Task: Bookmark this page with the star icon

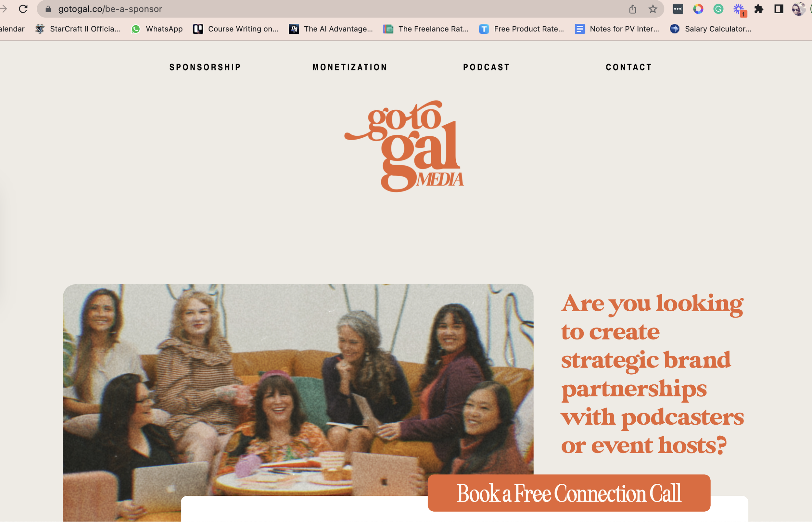Action: pos(653,9)
